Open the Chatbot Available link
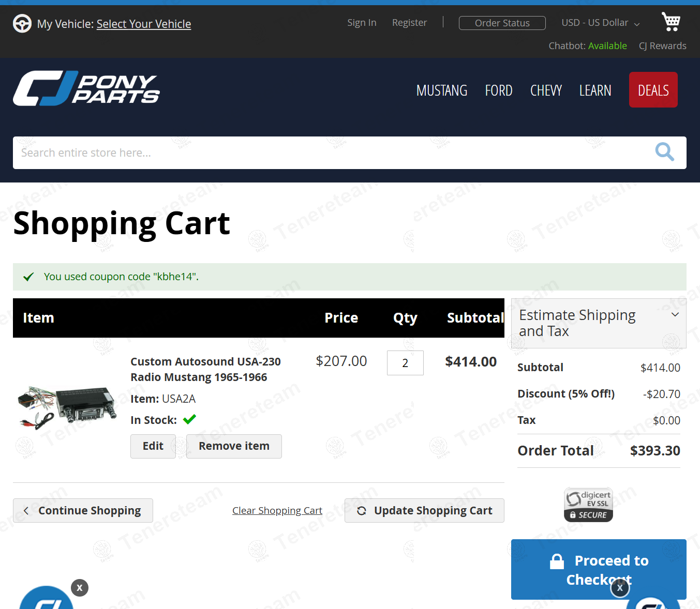 pos(588,45)
